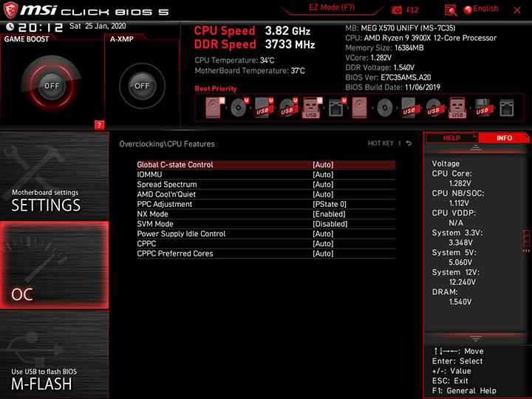Select the legacy USB hard disk boot device
The width and height of the screenshot is (532, 399).
(409, 108)
